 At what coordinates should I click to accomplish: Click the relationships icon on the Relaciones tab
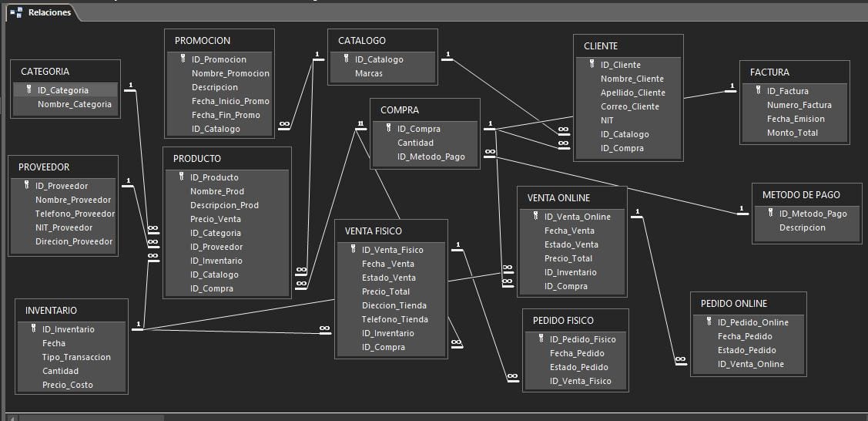(x=16, y=12)
